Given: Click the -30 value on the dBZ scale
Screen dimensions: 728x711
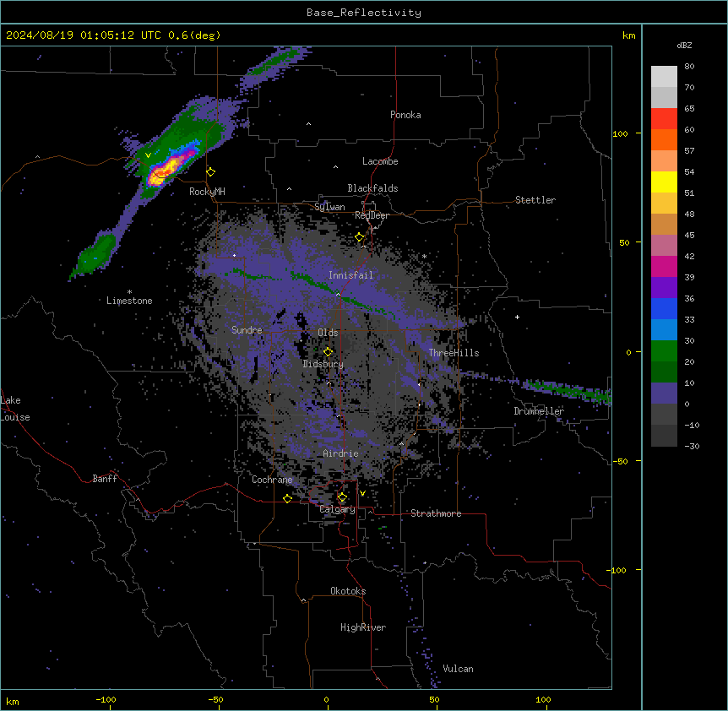Looking at the screenshot, I should pyautogui.click(x=692, y=447).
